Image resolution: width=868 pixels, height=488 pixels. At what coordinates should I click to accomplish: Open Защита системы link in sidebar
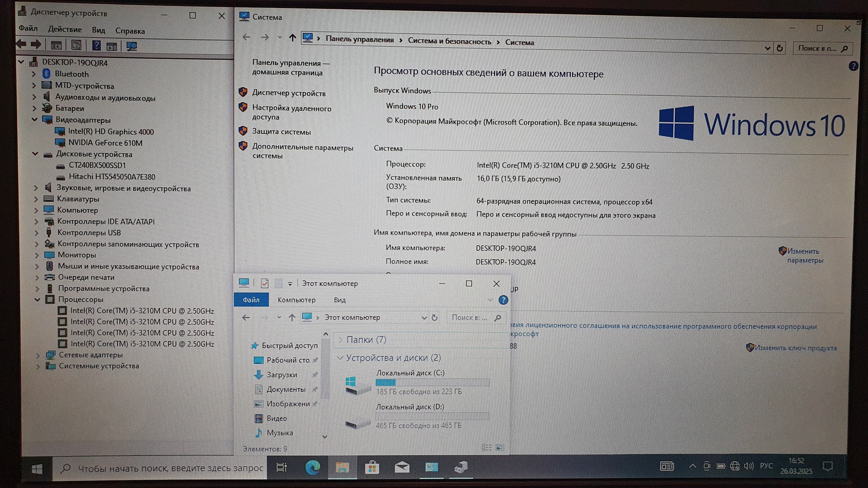281,132
